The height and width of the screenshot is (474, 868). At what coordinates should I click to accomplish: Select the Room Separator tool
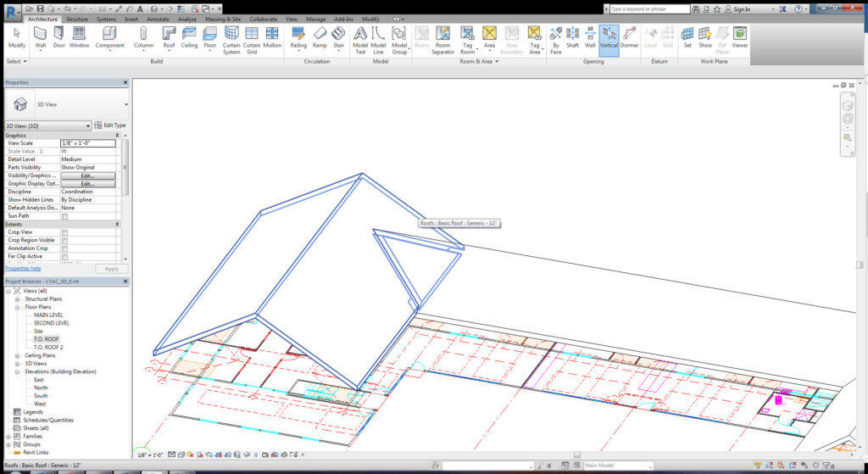(x=442, y=41)
